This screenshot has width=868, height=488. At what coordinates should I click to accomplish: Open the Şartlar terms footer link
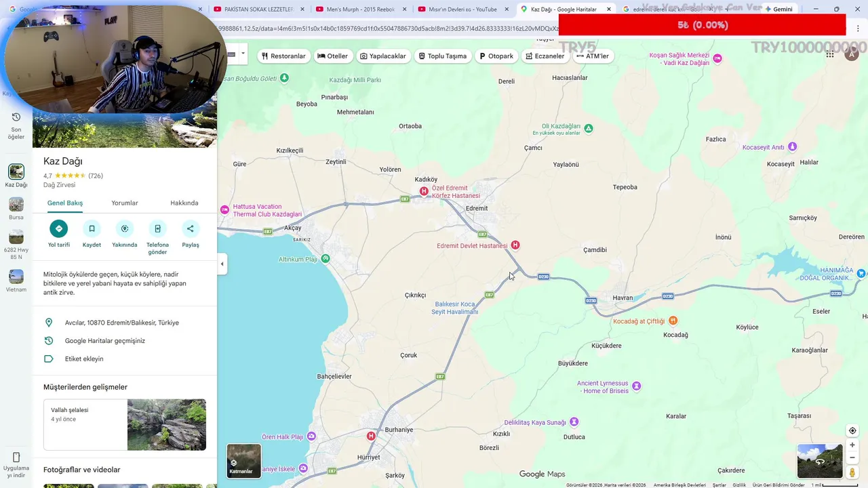coord(719,485)
